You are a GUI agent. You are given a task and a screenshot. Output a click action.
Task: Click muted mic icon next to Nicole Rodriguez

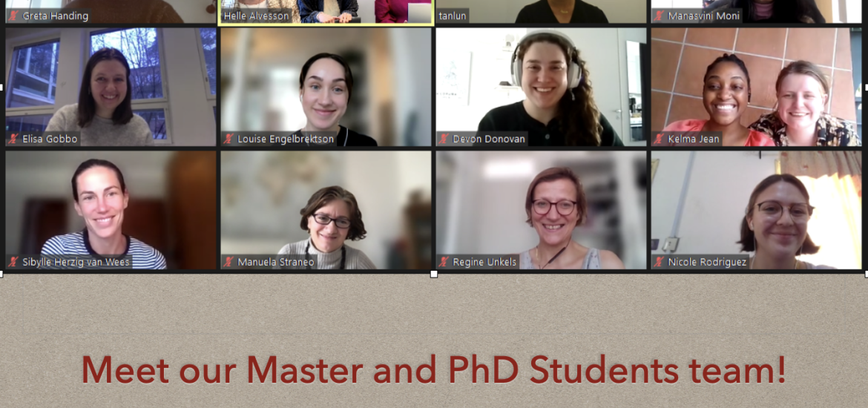tap(660, 262)
